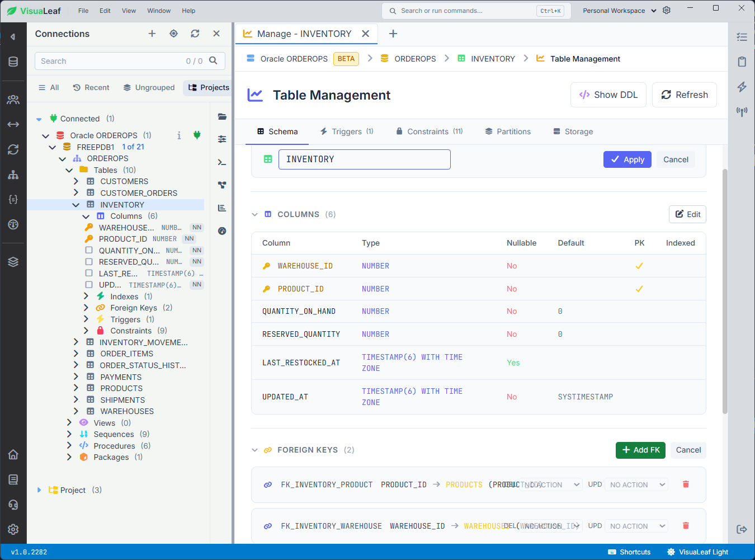Open the Window menu
The width and height of the screenshot is (755, 560).
click(x=159, y=11)
